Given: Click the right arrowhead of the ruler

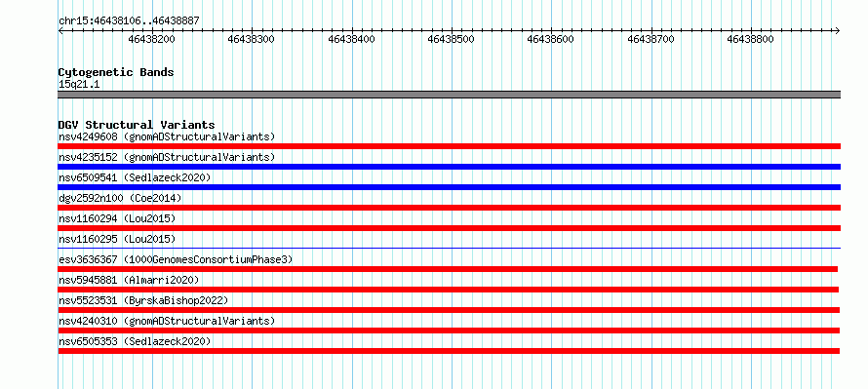Looking at the screenshot, I should [838, 30].
